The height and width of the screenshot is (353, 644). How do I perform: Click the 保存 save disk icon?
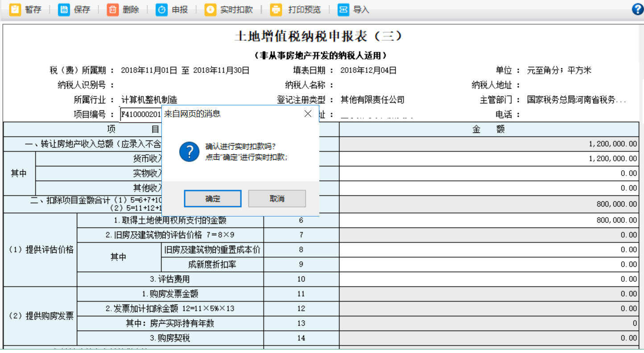click(x=64, y=10)
